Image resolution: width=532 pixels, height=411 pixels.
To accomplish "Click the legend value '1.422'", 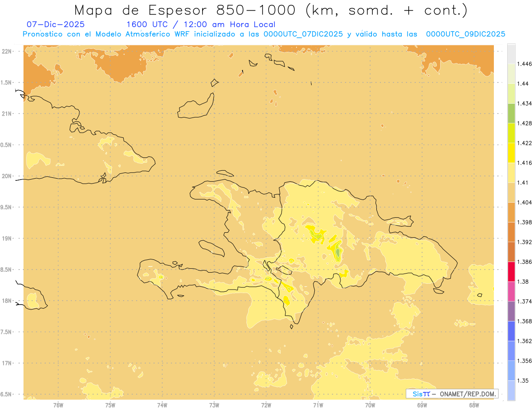I will (x=525, y=143).
